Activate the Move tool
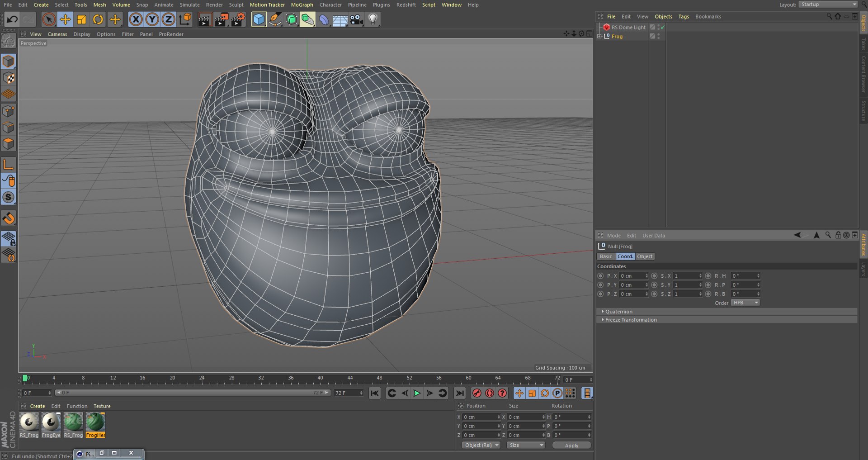The image size is (868, 460). pyautogui.click(x=65, y=19)
